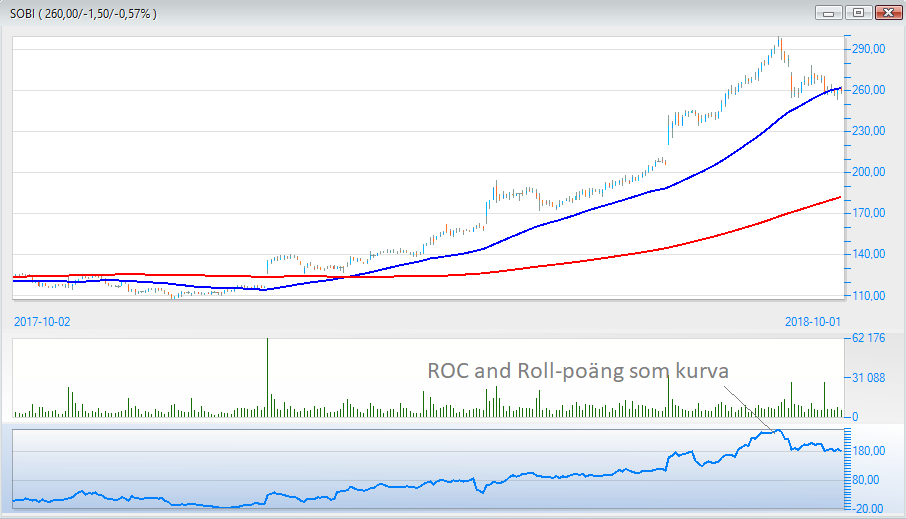Click the tallest volume bar spike
The width and height of the screenshot is (906, 519).
click(268, 377)
